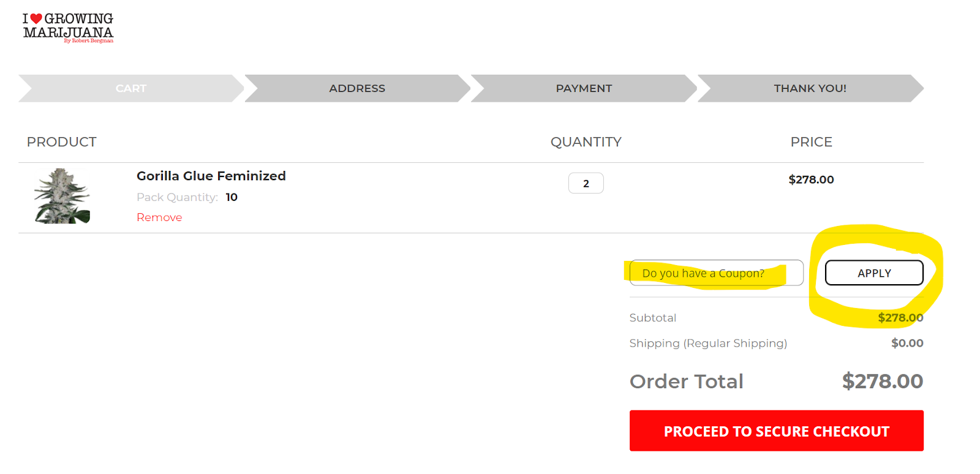Click the quantity box showing 2
Image resolution: width=980 pixels, height=474 pixels.
tap(586, 183)
